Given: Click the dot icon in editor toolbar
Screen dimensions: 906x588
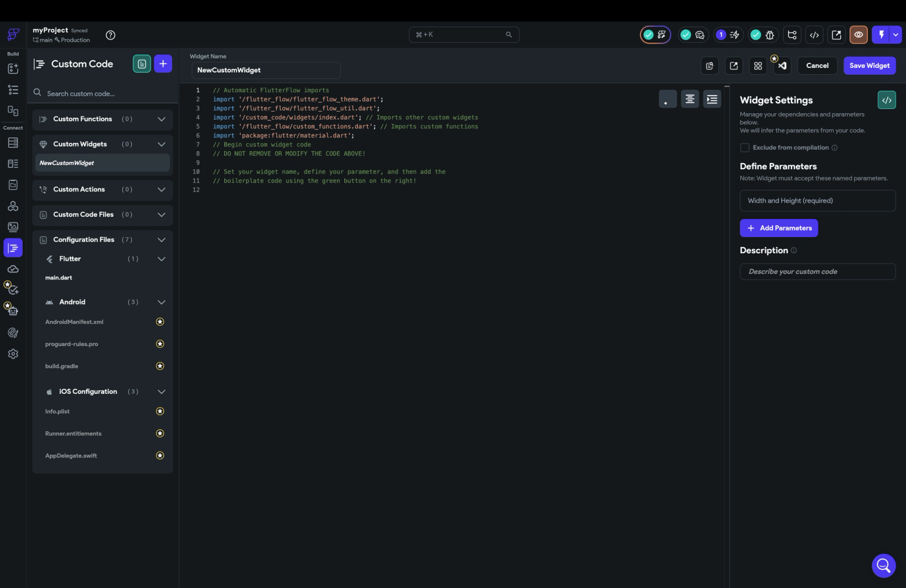Looking at the screenshot, I should click(668, 99).
